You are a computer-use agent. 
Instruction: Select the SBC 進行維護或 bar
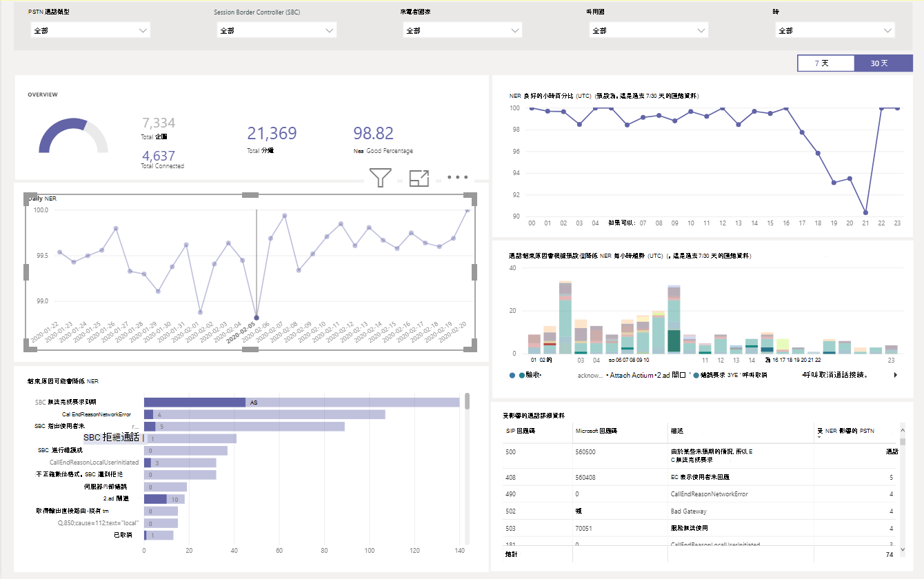point(185,450)
